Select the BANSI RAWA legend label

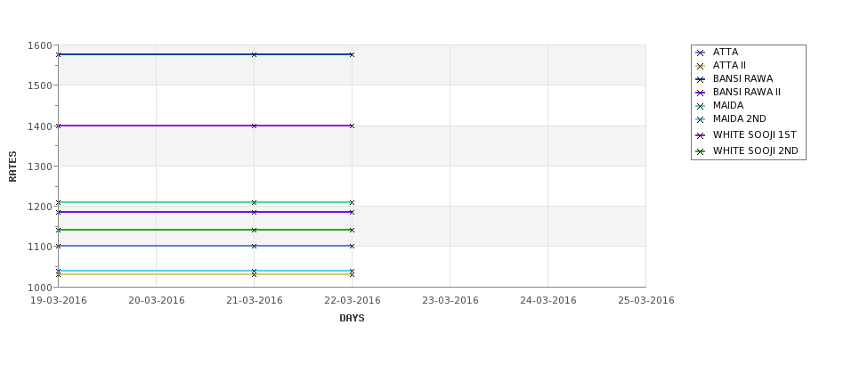coord(742,78)
